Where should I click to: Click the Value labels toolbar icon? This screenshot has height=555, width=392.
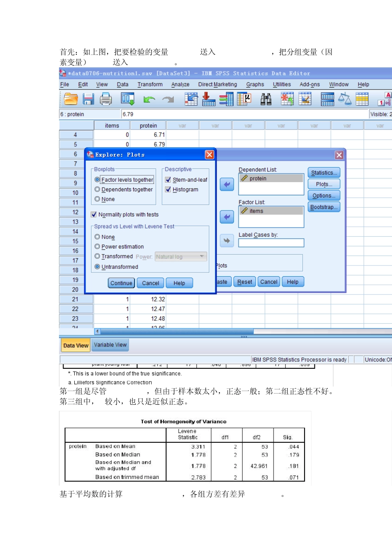385,99
